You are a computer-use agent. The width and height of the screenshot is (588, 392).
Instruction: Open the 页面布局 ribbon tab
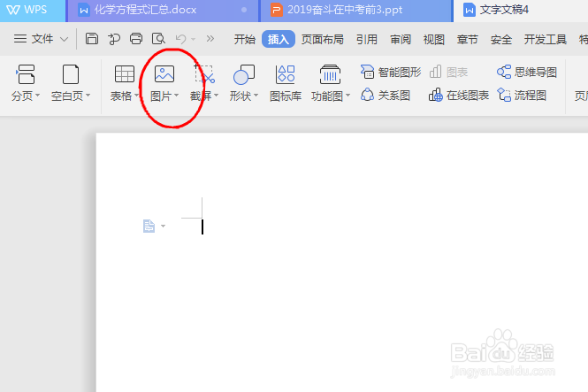323,40
